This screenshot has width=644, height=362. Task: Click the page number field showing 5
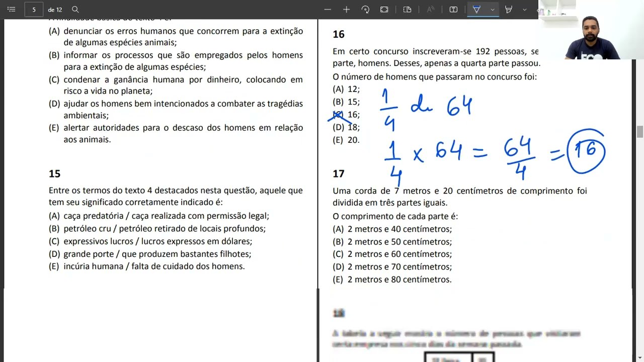(x=34, y=10)
